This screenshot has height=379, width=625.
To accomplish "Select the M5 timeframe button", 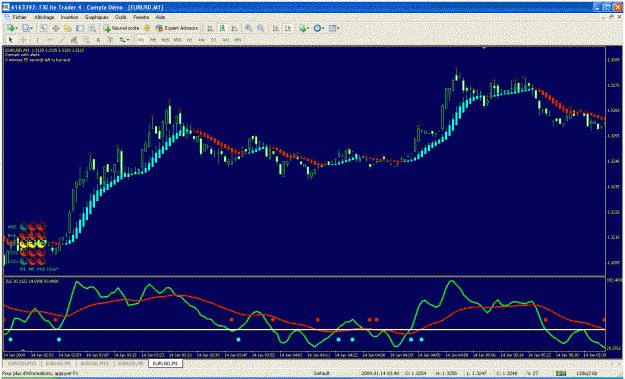I will coord(153,39).
